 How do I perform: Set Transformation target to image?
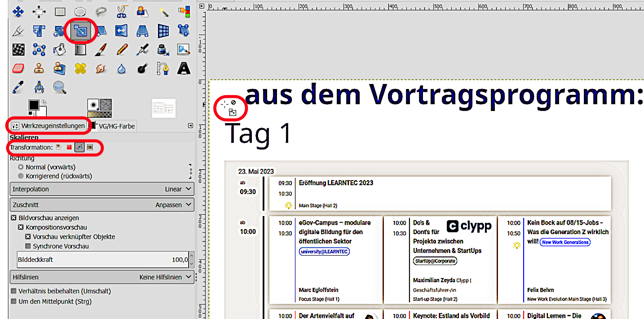[x=90, y=147]
